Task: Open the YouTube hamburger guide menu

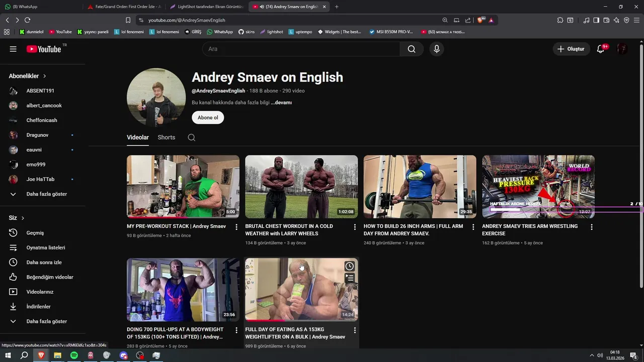Action: [13, 49]
